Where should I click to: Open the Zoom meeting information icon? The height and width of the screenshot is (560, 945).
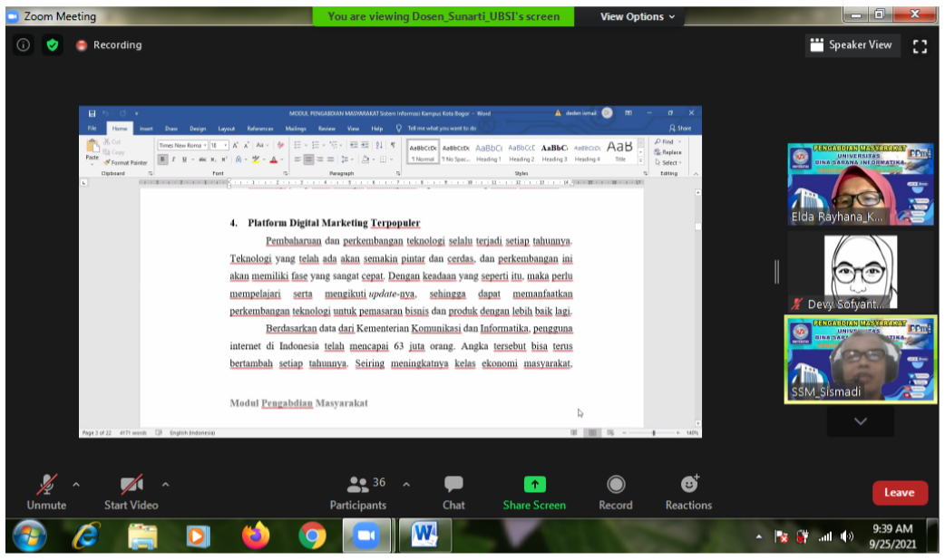point(24,45)
